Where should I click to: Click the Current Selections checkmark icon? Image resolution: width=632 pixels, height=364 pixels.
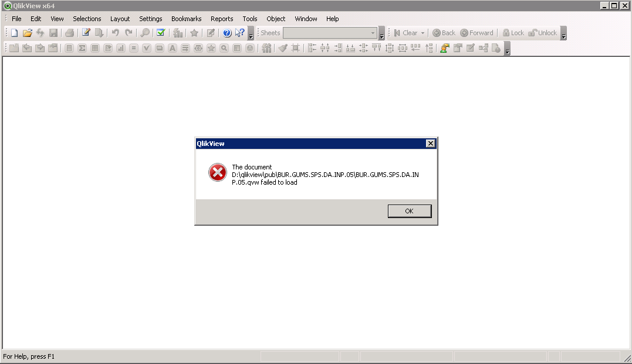(x=161, y=33)
